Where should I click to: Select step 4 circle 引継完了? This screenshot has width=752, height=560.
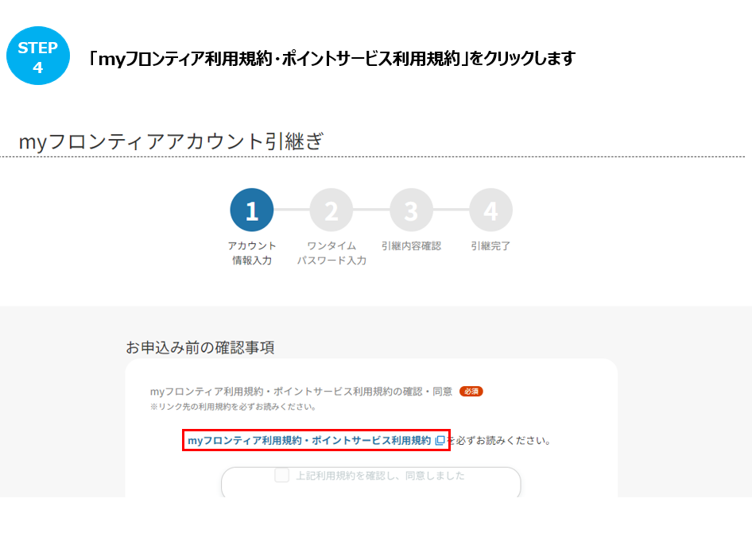pyautogui.click(x=490, y=210)
